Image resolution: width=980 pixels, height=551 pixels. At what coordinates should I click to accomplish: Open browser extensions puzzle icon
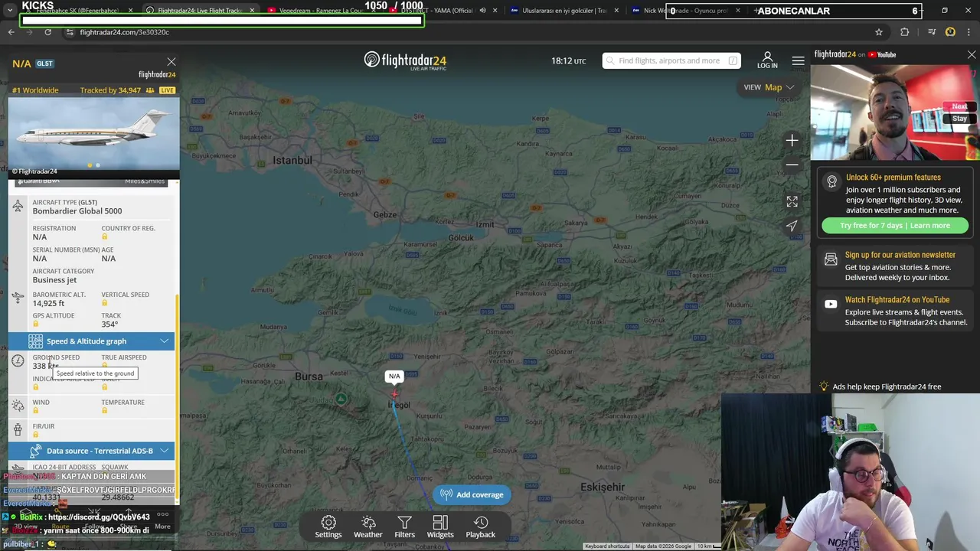(x=904, y=32)
